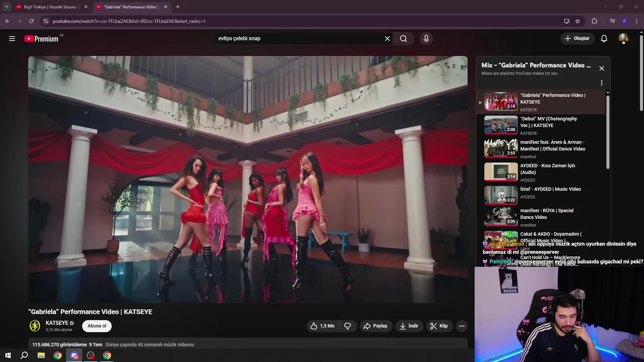The width and height of the screenshot is (644, 362).
Task: Click the Abone ol subscribe button
Action: click(x=97, y=326)
